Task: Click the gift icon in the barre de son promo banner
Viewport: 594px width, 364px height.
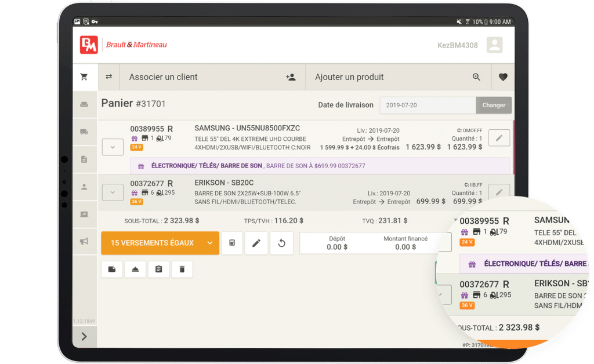Action: pos(141,166)
